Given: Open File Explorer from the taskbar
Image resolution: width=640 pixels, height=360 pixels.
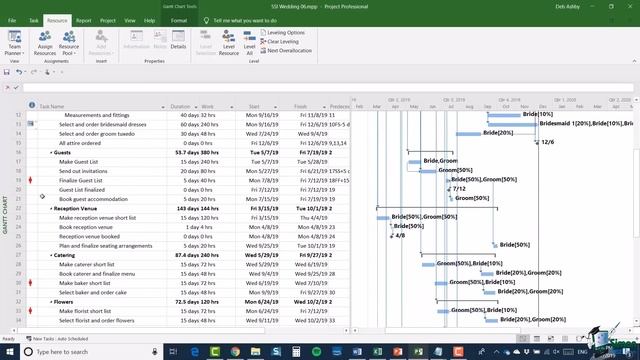Looking at the screenshot, I should 256,351.
